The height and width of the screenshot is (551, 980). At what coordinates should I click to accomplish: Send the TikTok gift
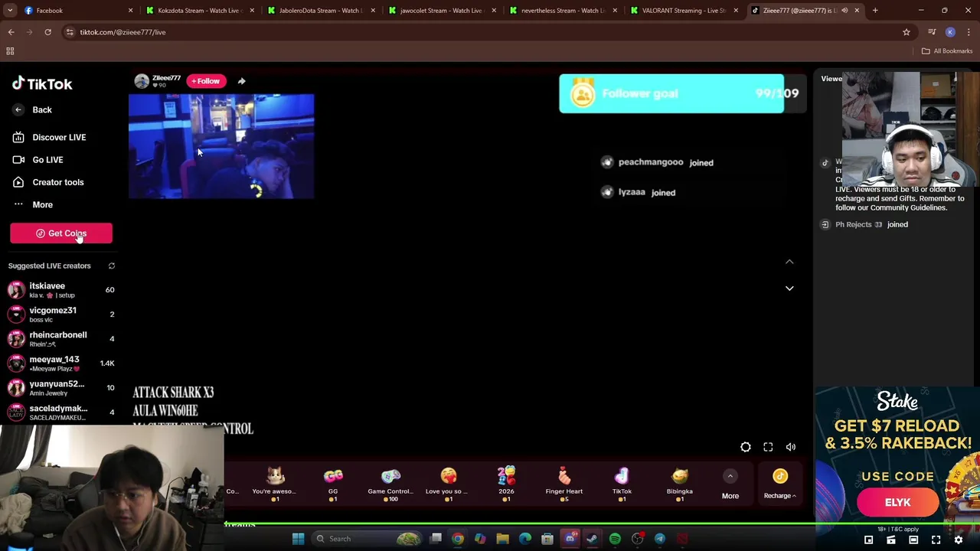622,484
